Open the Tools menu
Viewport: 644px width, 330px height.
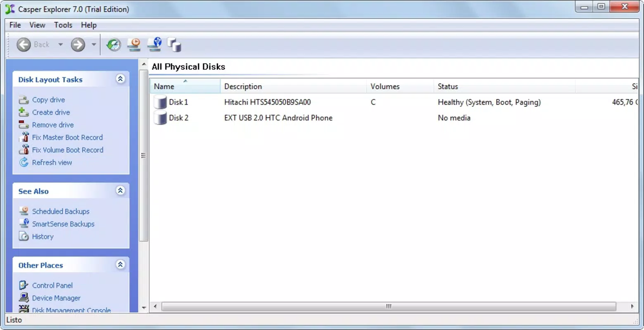coord(63,25)
